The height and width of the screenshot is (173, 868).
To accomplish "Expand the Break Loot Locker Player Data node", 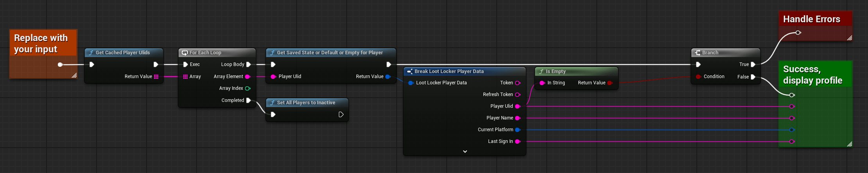I will [465, 152].
